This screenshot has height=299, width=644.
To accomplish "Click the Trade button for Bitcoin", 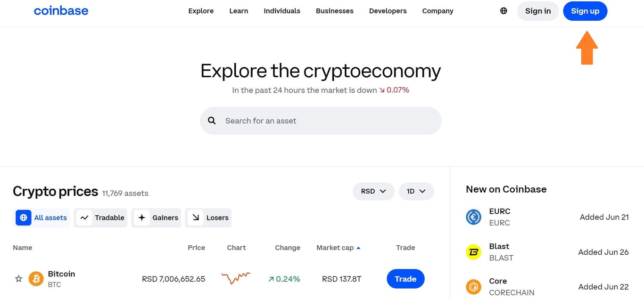I will coord(405,279).
